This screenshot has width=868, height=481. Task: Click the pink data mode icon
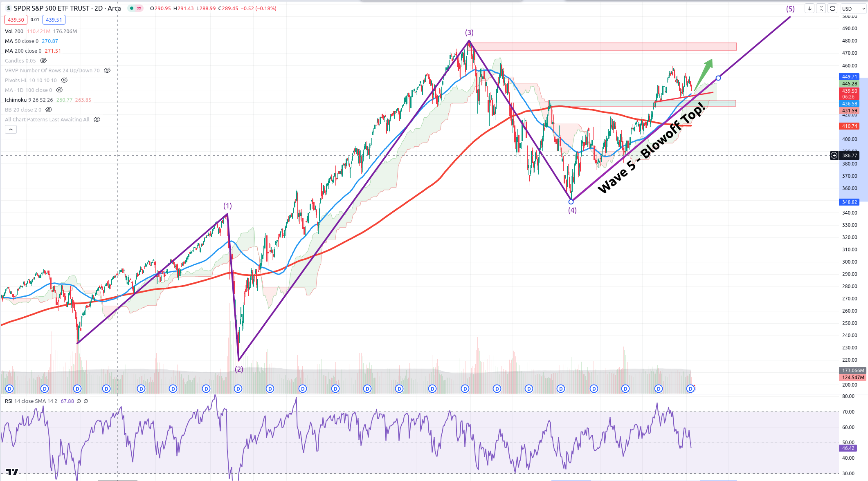[x=139, y=9]
